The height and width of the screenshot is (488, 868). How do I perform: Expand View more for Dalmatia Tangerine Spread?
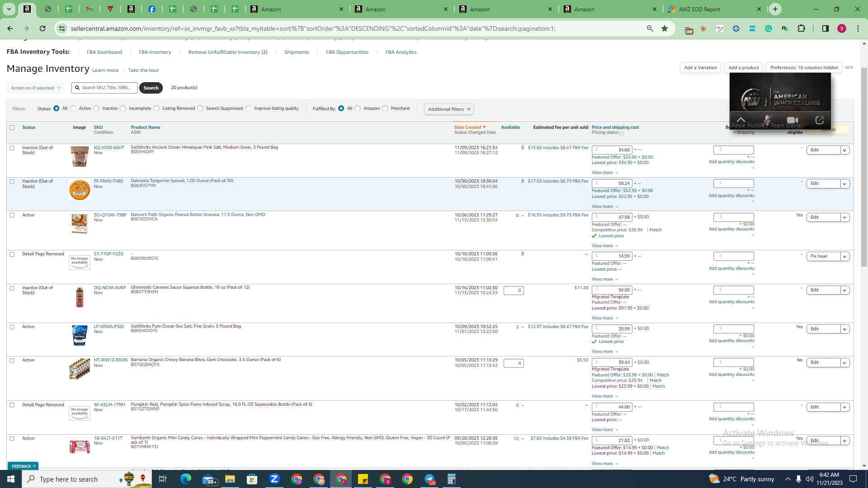click(605, 206)
